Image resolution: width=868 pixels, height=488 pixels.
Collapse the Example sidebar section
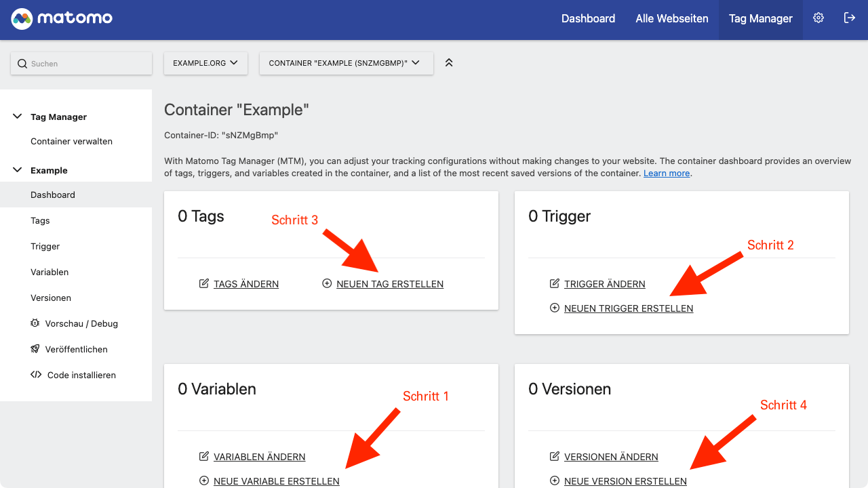tap(18, 170)
